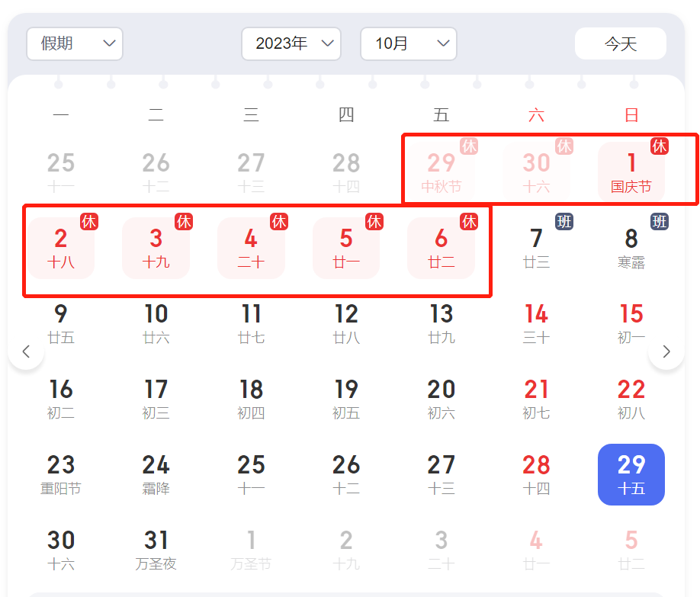Screen dimensions: 700x597
Task: Select highlighted date 29 十五
Action: [631, 474]
